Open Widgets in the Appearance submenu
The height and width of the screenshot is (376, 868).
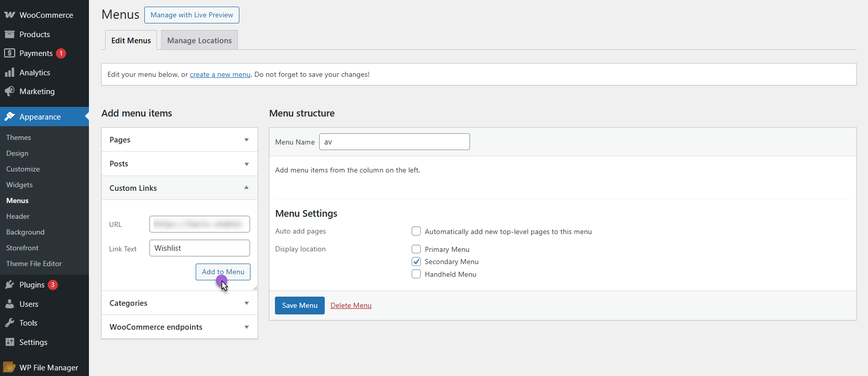pyautogui.click(x=19, y=185)
